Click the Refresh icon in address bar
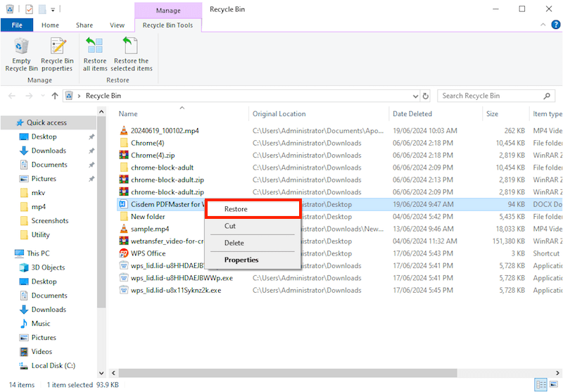Viewport: 563px width, 392px height. 426,96
